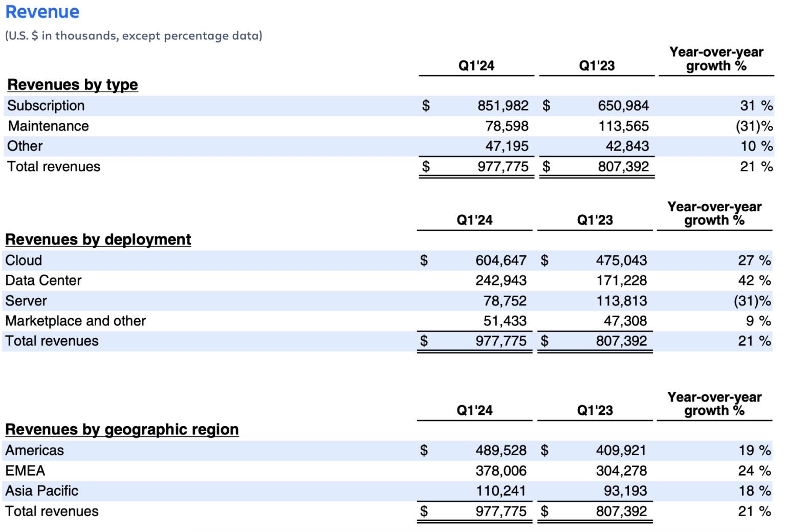Click Total revenues under Revenues by type
This screenshot has width=786, height=532.
(53, 166)
